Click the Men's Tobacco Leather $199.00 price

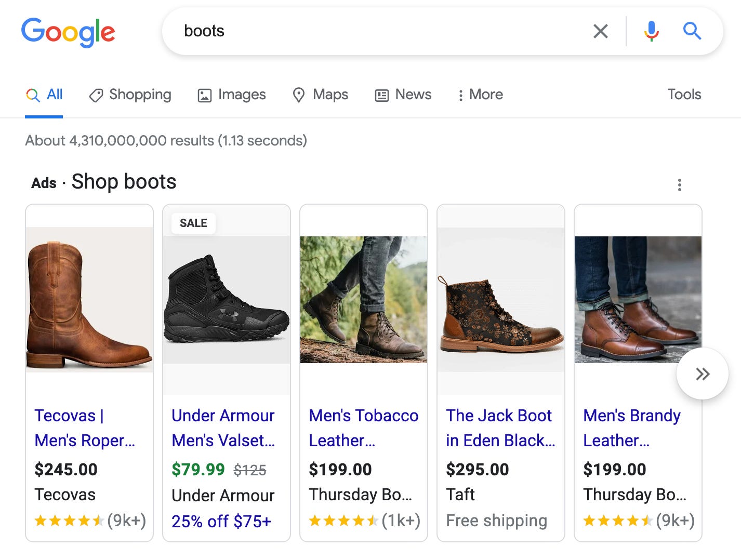pos(340,470)
